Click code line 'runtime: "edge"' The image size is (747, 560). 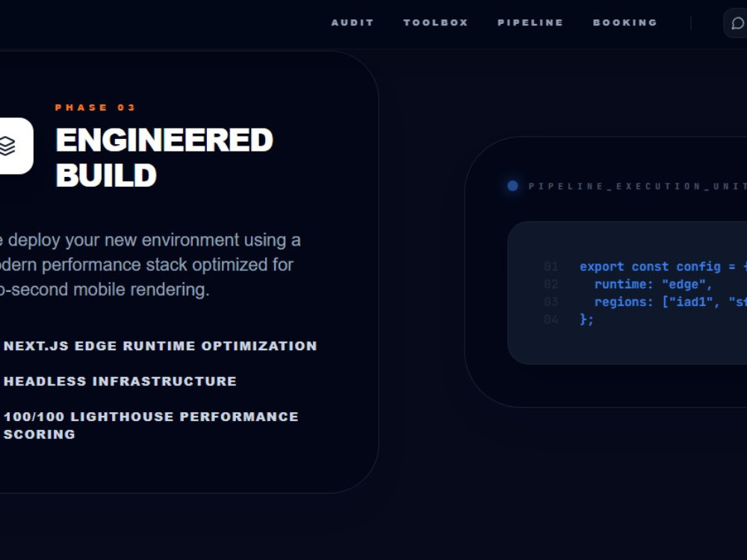(x=653, y=284)
